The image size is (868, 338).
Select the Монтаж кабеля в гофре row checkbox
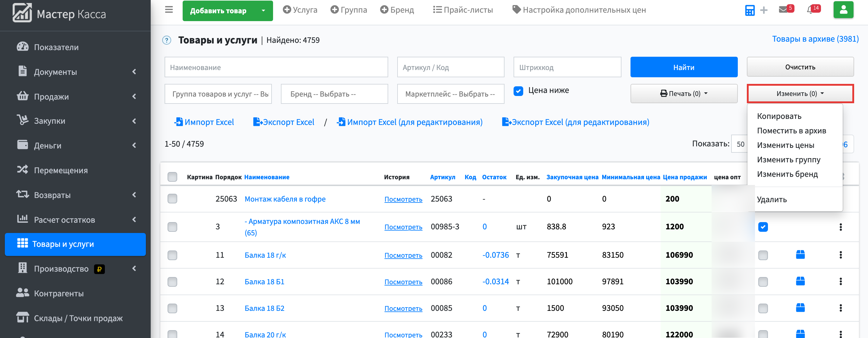(172, 199)
